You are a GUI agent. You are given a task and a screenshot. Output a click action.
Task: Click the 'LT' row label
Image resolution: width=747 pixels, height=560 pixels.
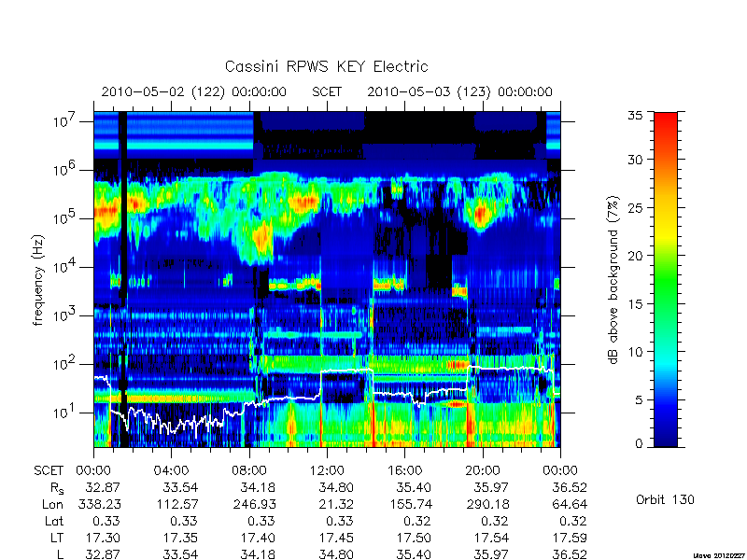pos(57,539)
